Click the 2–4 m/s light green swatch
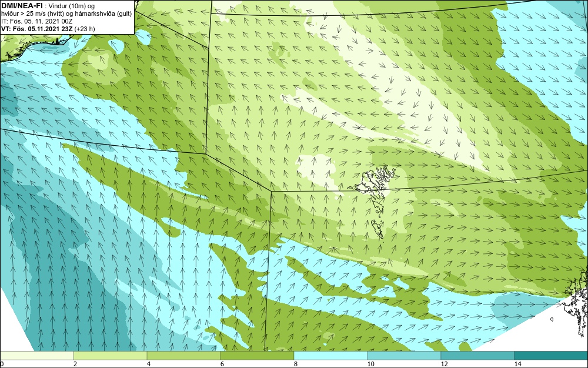The image size is (588, 368). tap(111, 356)
